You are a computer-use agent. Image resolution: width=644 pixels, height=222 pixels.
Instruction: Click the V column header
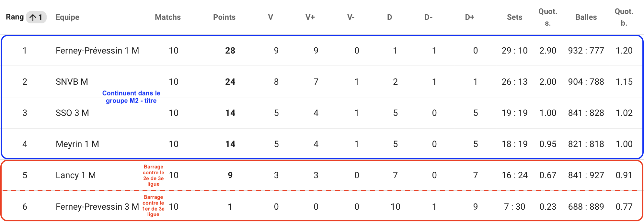[270, 17]
